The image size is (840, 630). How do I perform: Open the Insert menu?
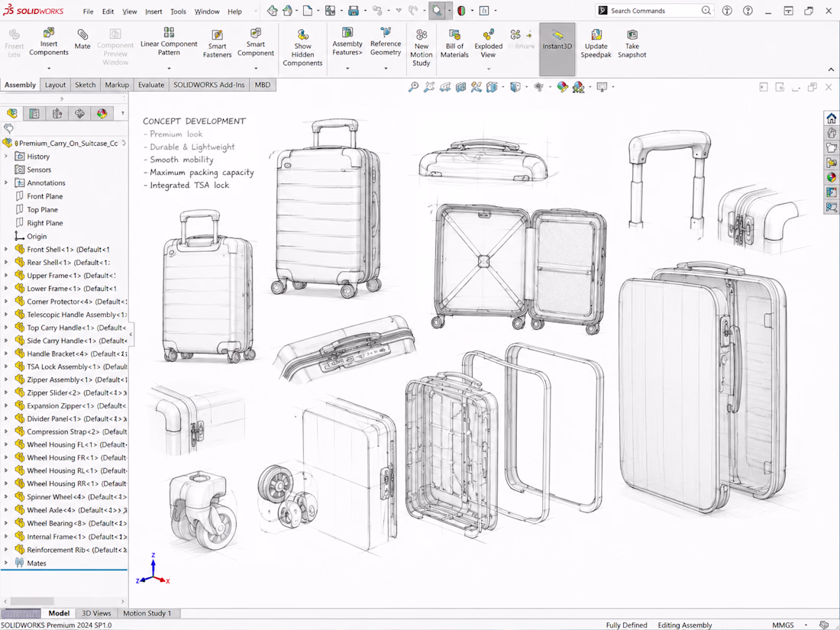click(153, 11)
